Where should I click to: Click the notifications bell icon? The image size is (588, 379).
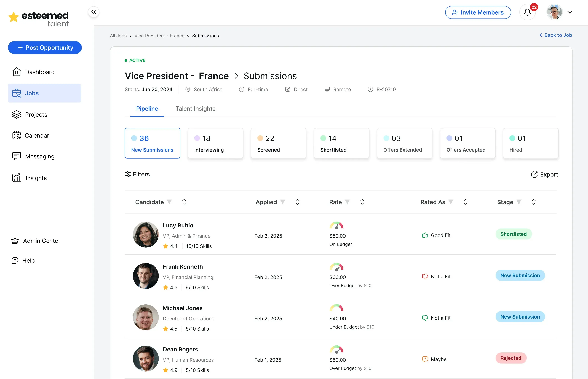coord(527,12)
